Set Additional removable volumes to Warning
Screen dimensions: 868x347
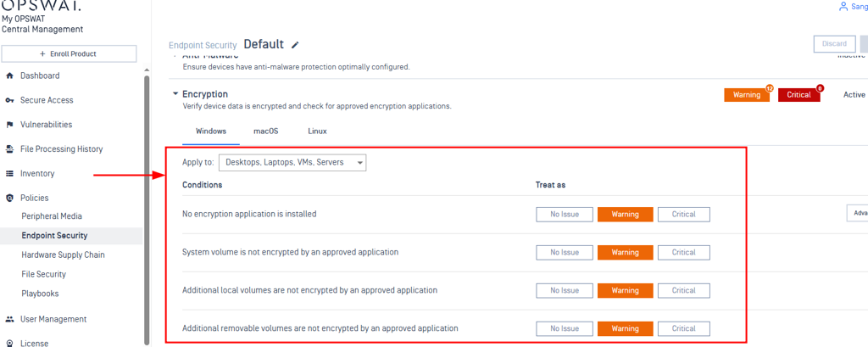[625, 328]
